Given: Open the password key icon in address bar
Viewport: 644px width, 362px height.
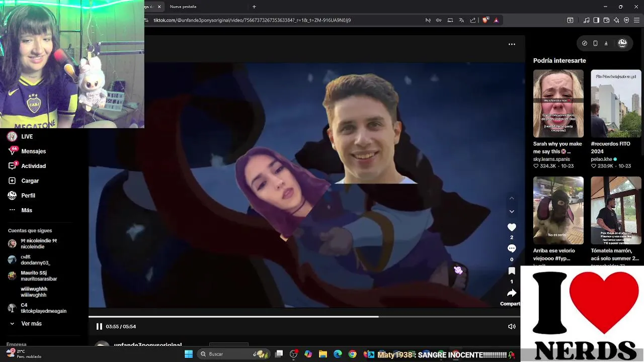Looking at the screenshot, I should [x=439, y=20].
